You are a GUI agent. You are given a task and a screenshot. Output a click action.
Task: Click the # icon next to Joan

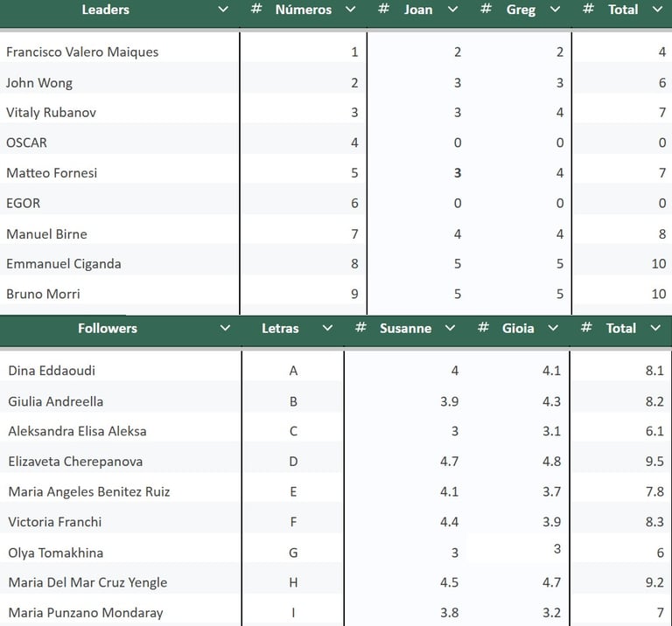click(383, 10)
